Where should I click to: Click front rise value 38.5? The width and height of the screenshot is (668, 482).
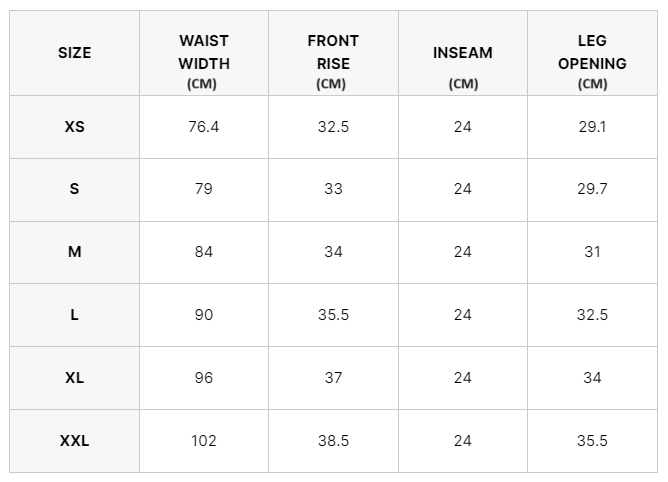[333, 441]
